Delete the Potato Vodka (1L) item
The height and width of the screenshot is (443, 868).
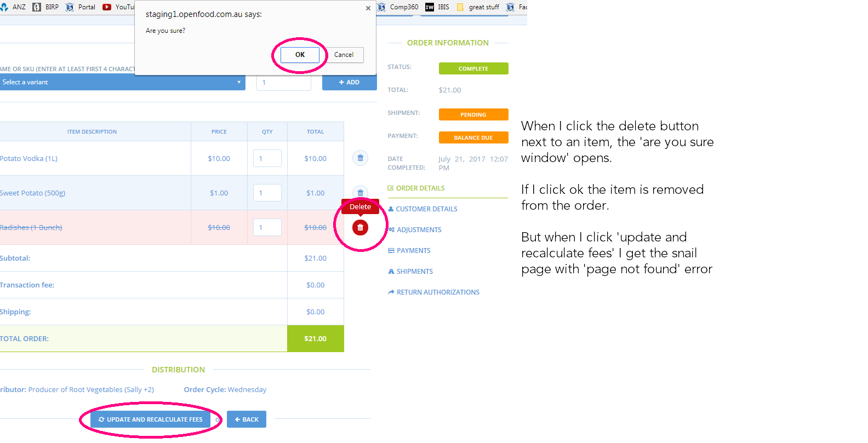pos(360,158)
